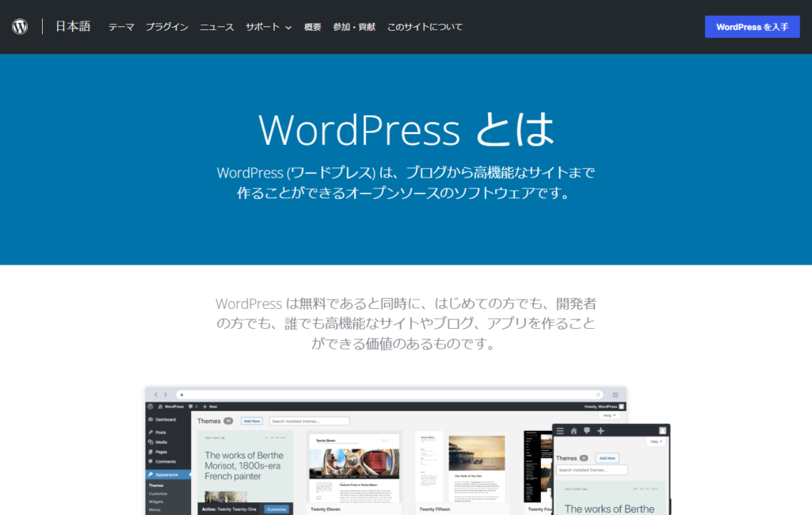The height and width of the screenshot is (515, 812).
Task: Open the Help dropdown in the mobile admin view
Action: tap(655, 441)
